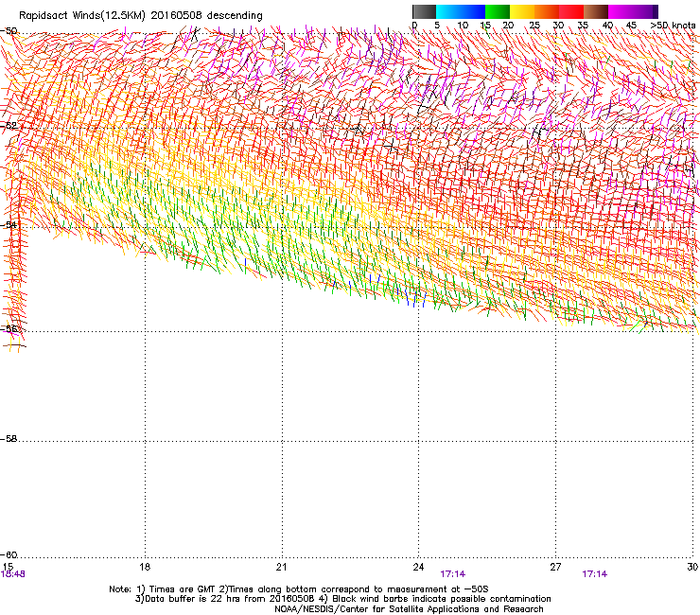The width and height of the screenshot is (700, 615).
Task: Click the longitude label '18'
Action: 145,567
